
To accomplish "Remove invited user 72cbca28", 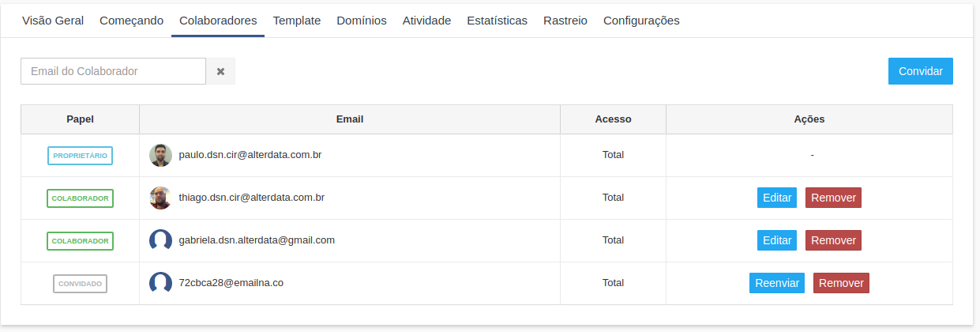I will pyautogui.click(x=841, y=283).
